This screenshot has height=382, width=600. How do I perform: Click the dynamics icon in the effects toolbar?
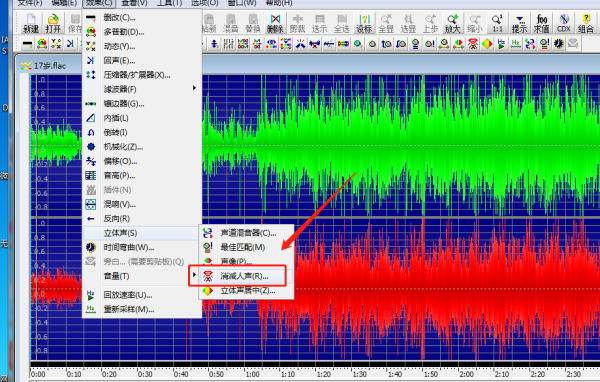(x=56, y=44)
